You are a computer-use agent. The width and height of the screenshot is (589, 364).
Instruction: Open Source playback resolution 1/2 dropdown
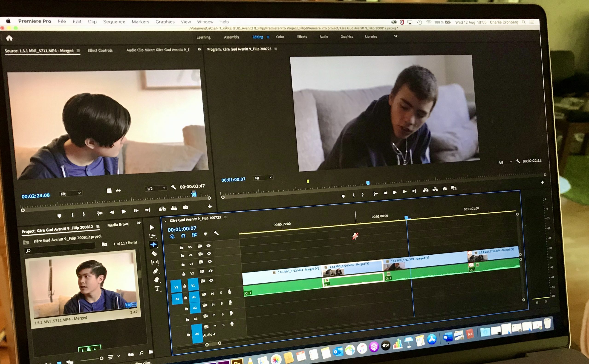[156, 188]
